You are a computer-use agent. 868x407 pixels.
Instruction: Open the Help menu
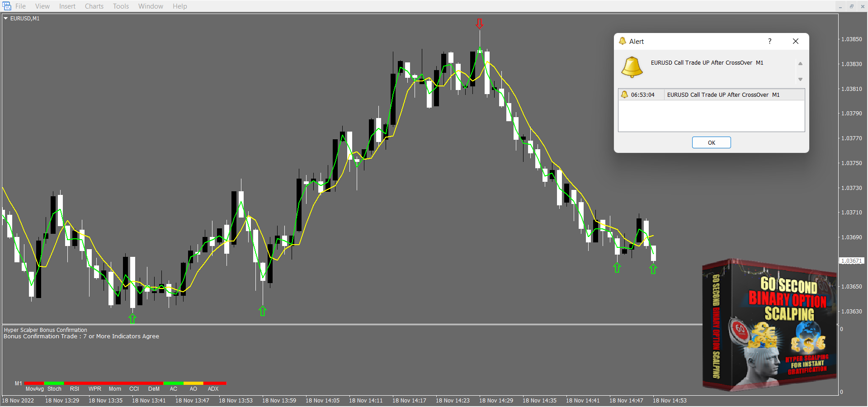coord(179,6)
